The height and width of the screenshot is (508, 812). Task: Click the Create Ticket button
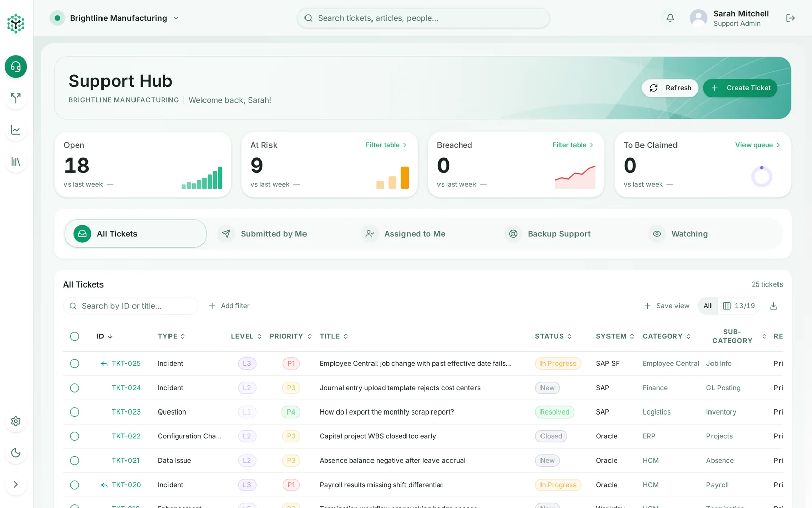(740, 88)
